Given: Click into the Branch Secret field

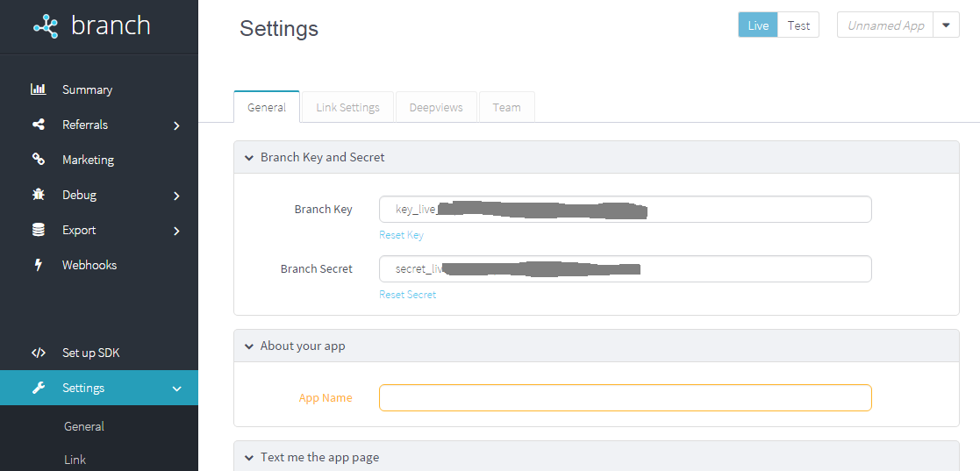Looking at the screenshot, I should coord(625,268).
